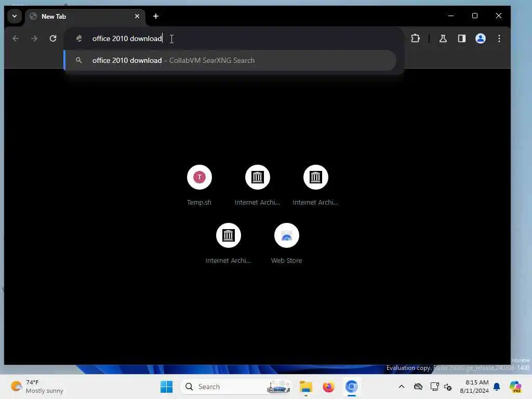The height and width of the screenshot is (399, 532).
Task: Switch to Chromium in taskbar
Action: click(x=352, y=387)
